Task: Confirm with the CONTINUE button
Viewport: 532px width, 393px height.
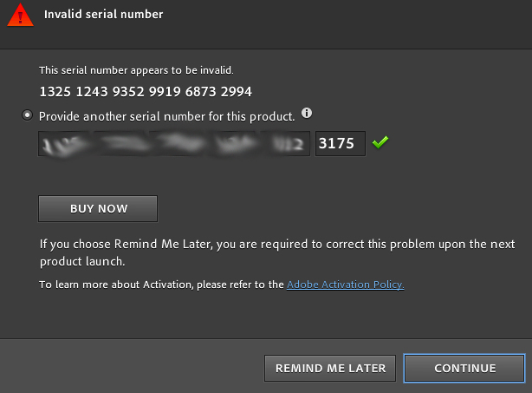Action: [x=464, y=368]
